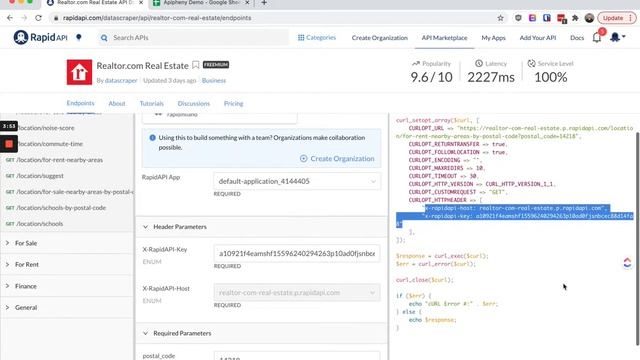The height and width of the screenshot is (360, 640).
Task: Click the scroll-to-top floating icon
Action: pos(627,262)
